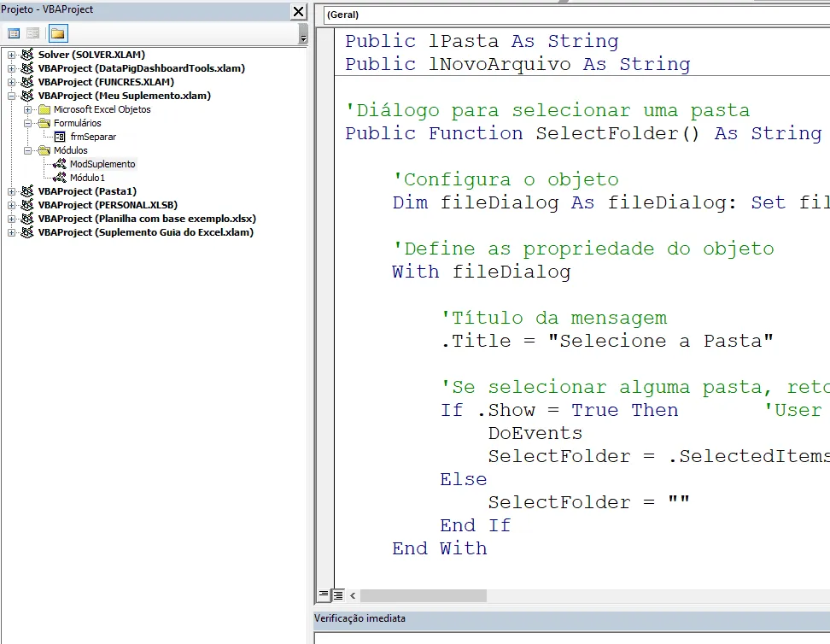Viewport: 830px width, 644px height.
Task: Open the (Geral) object dropdown
Action: (576, 15)
